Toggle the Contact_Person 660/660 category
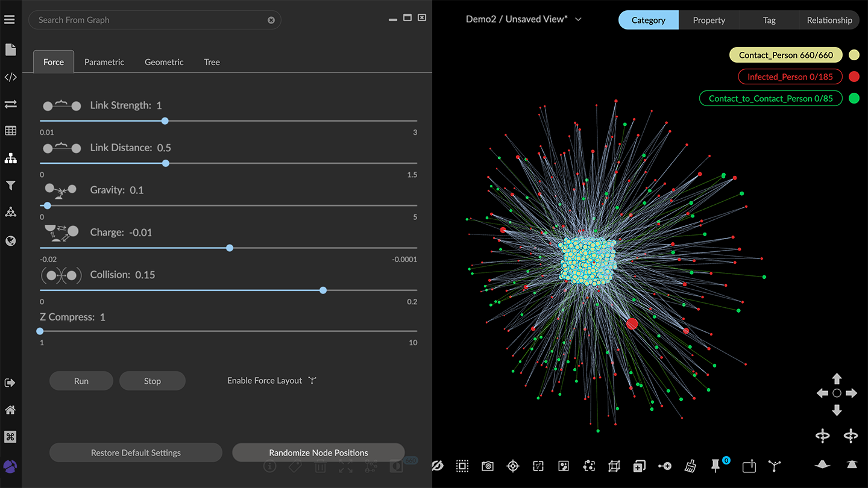The width and height of the screenshot is (868, 488). pyautogui.click(x=785, y=55)
